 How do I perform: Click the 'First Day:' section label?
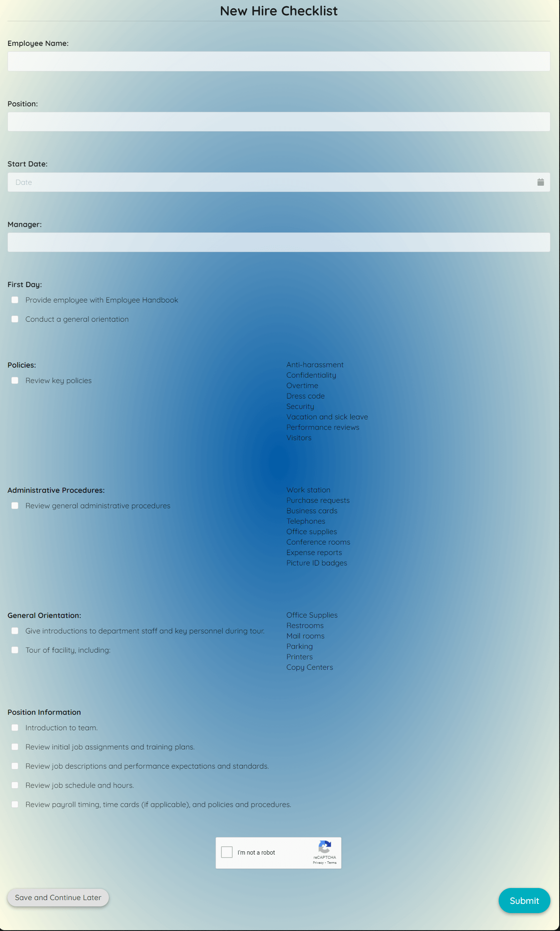pos(25,285)
